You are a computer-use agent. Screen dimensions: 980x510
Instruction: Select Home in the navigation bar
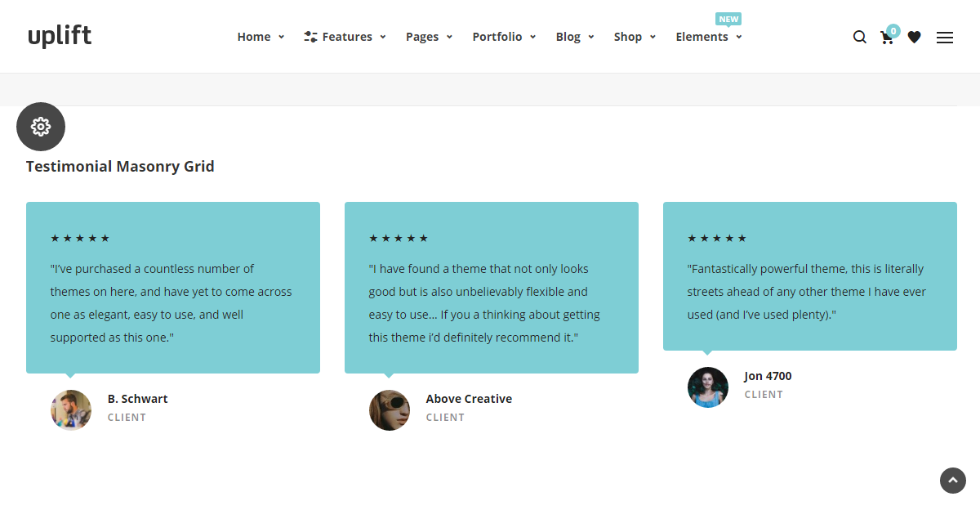tap(254, 36)
